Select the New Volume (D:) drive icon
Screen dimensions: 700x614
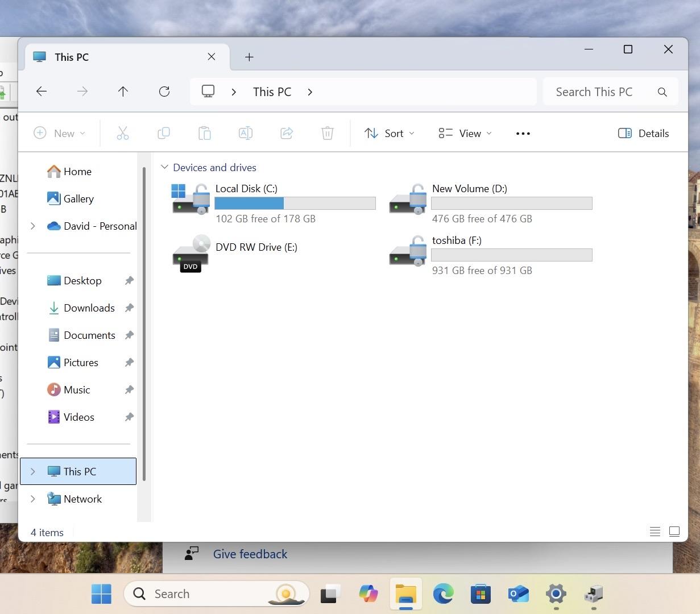408,199
